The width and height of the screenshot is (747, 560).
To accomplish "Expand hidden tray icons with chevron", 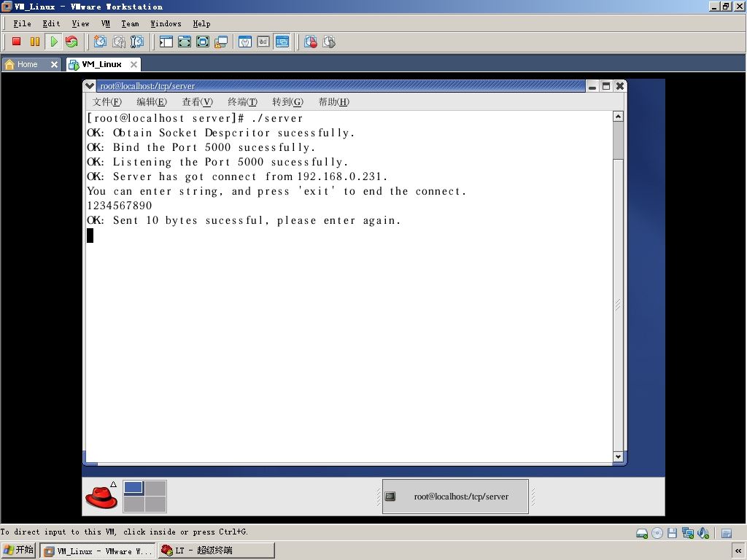I will 738,551.
